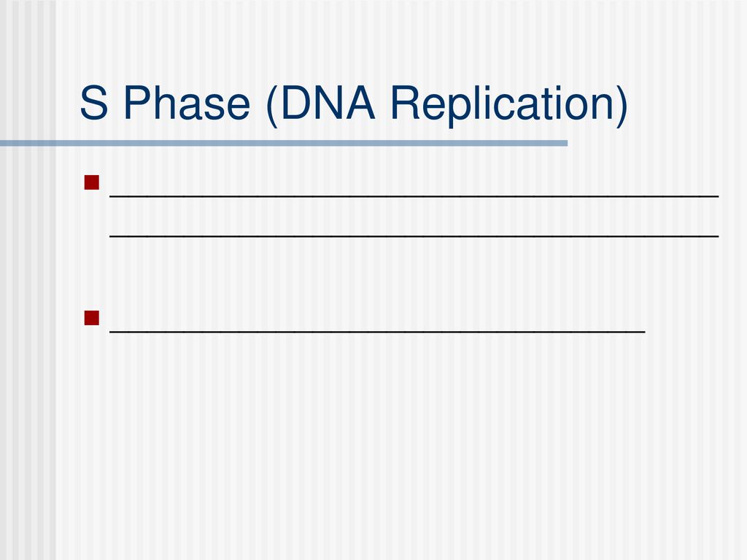Click the word 'Replication' in the title
Screen dimensions: 747x560
(501, 104)
